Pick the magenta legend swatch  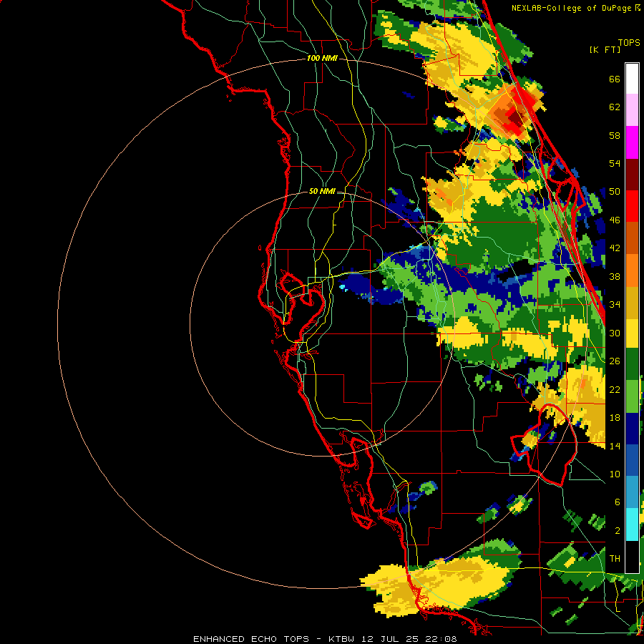click(x=632, y=142)
